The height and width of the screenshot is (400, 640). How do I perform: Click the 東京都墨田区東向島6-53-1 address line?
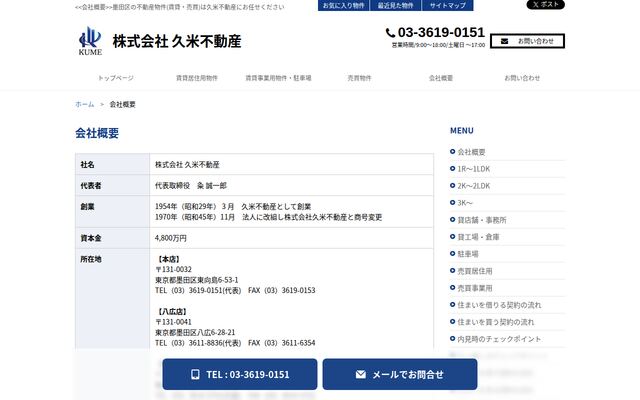point(196,280)
